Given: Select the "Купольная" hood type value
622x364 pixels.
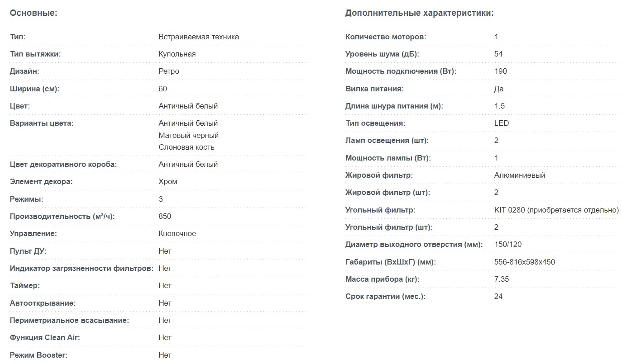Looking at the screenshot, I should tap(177, 54).
